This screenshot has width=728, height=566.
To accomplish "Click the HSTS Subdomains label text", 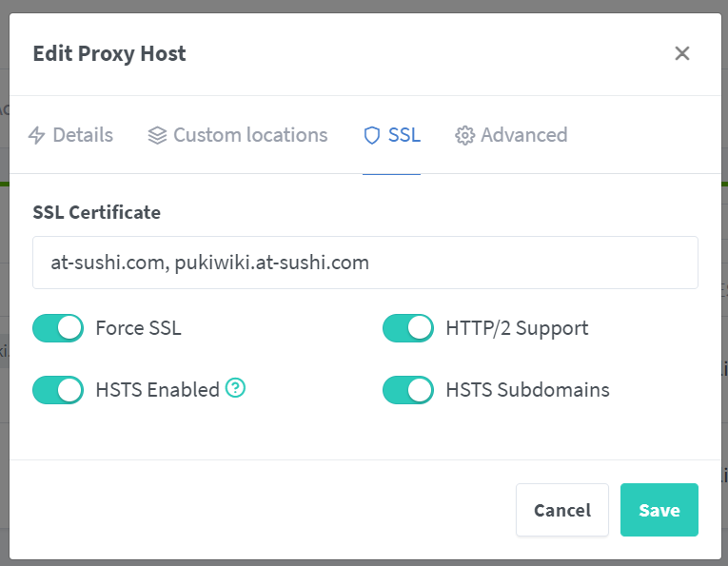I will (x=528, y=390).
